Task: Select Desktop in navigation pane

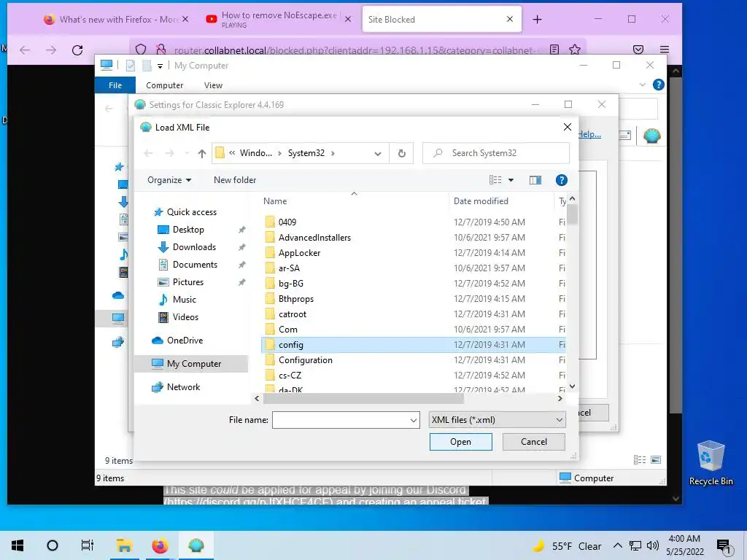Action: pos(188,230)
